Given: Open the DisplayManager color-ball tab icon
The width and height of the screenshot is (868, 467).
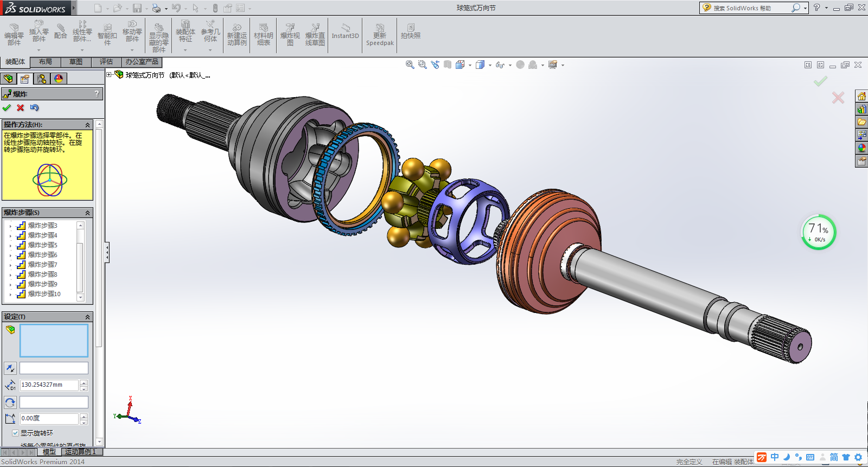Looking at the screenshot, I should [59, 79].
